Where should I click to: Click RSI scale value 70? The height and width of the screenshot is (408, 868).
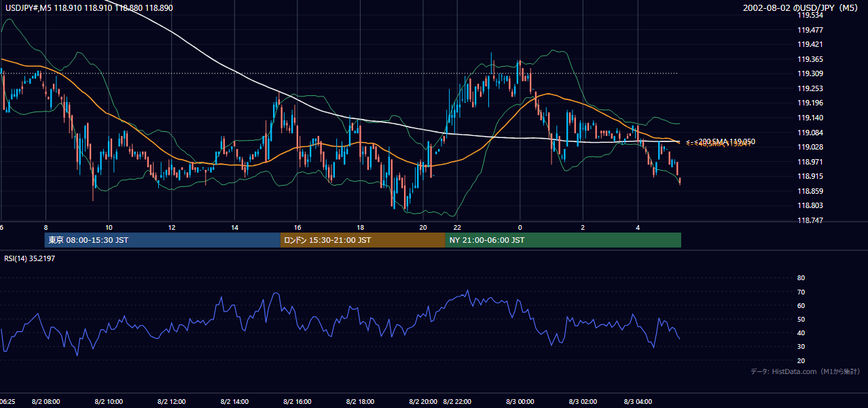801,292
